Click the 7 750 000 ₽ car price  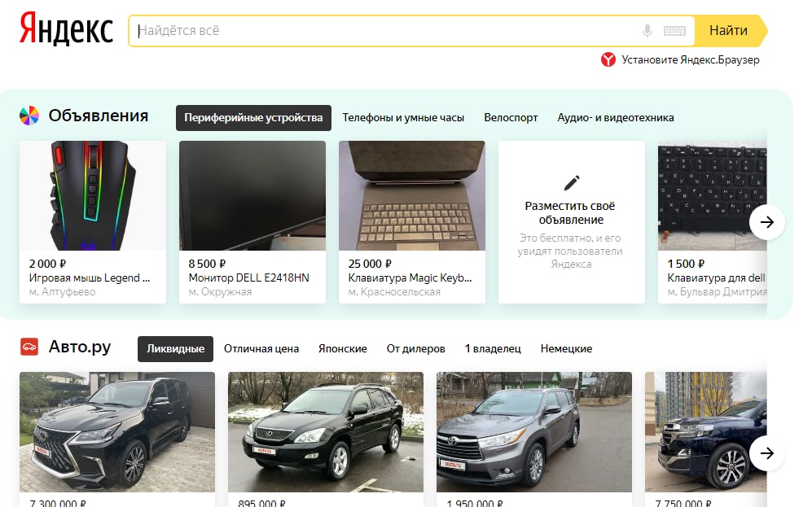(x=683, y=503)
